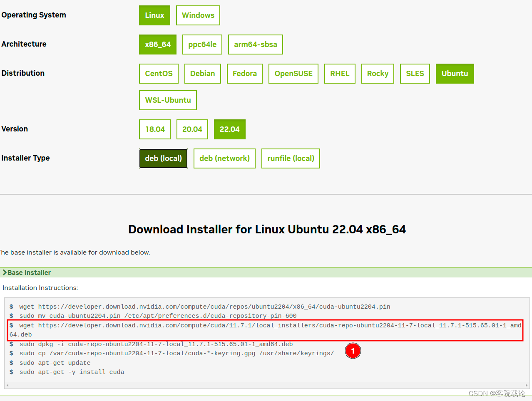The height and width of the screenshot is (401, 532).
Task: Choose arm64-sbsa architecture
Action: point(256,45)
